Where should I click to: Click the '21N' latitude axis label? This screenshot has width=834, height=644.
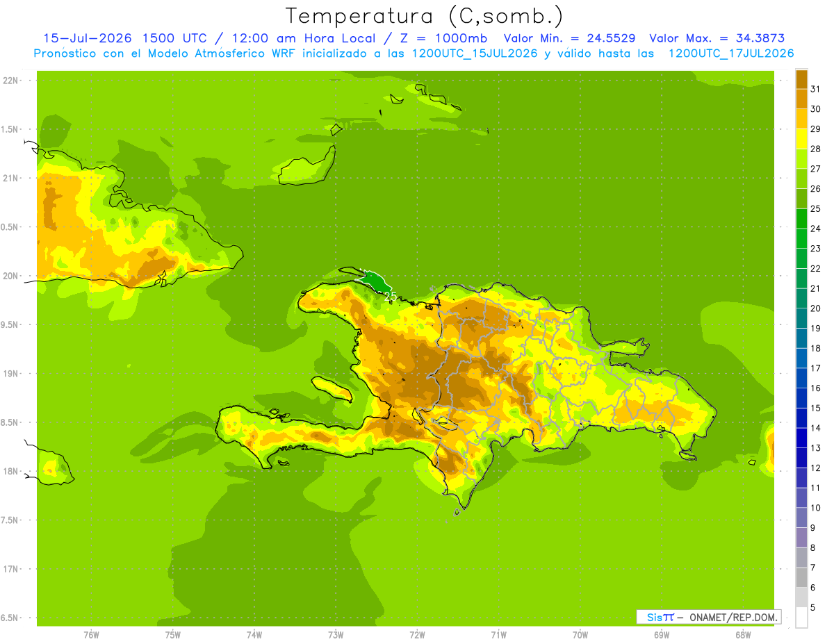tap(10, 178)
